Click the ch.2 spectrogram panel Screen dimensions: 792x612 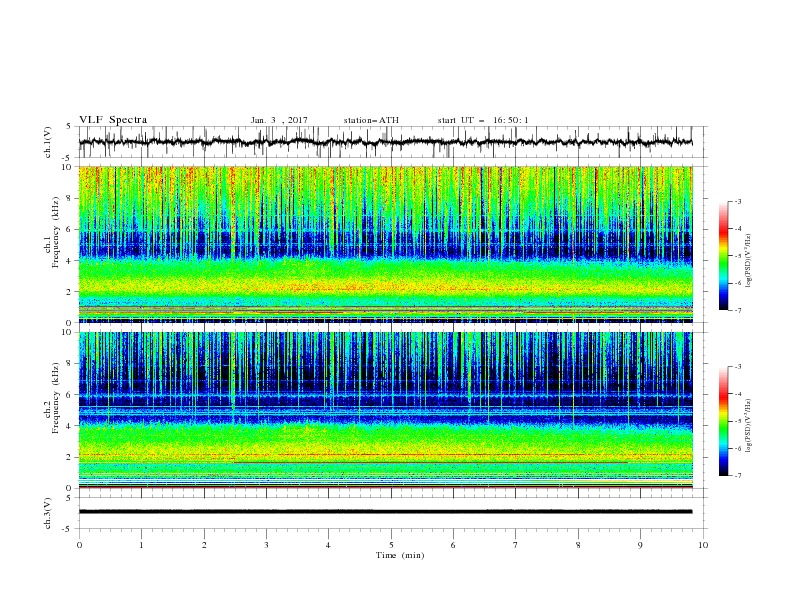pyautogui.click(x=385, y=410)
